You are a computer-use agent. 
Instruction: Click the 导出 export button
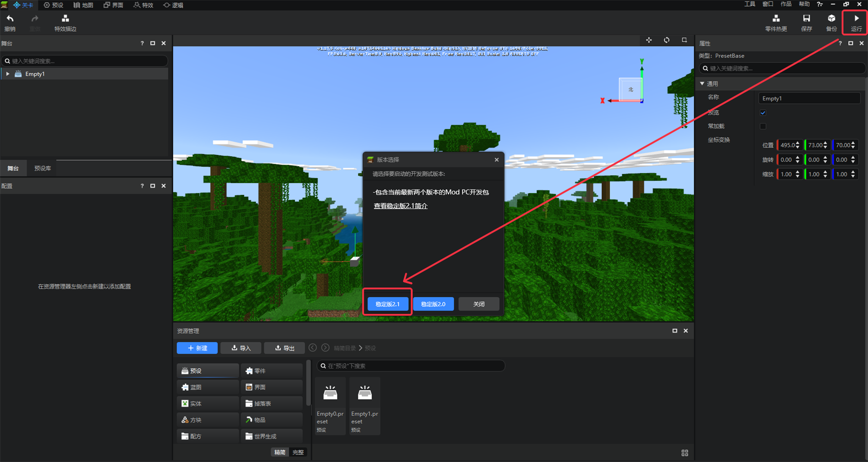285,348
